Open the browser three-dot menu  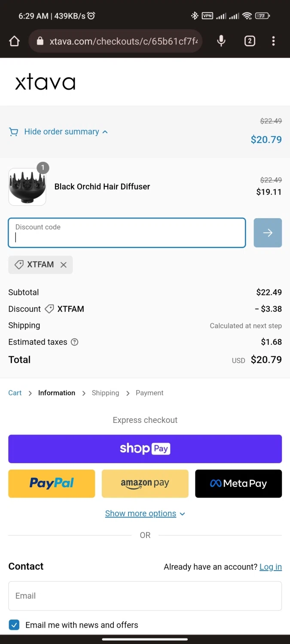pos(274,41)
